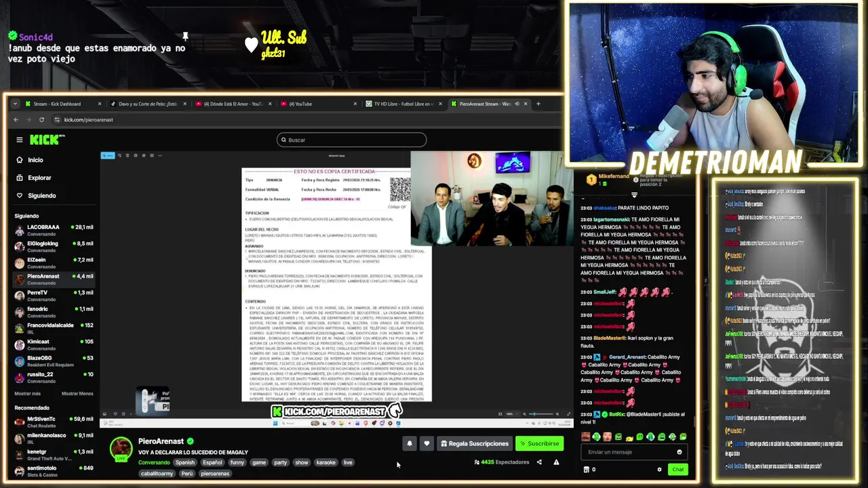Toggle the heart follow button
The width and height of the screenshot is (868, 488).
[427, 443]
